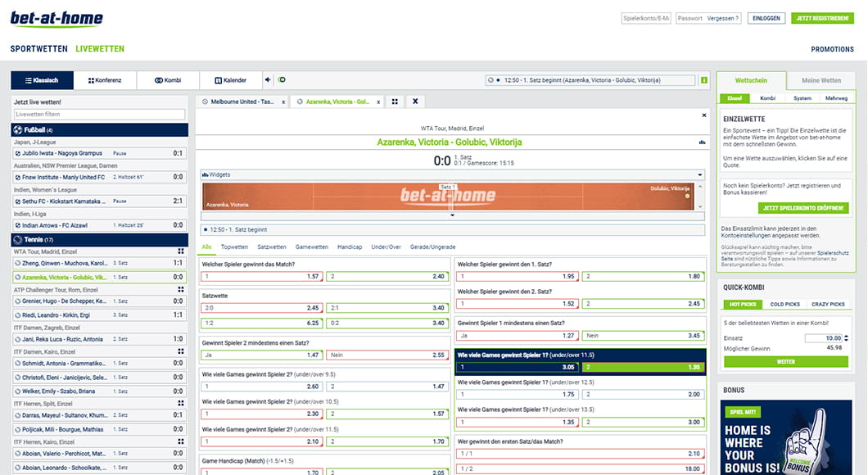Collapse the Fußball section header
This screenshot has width=868, height=475.
100,130
